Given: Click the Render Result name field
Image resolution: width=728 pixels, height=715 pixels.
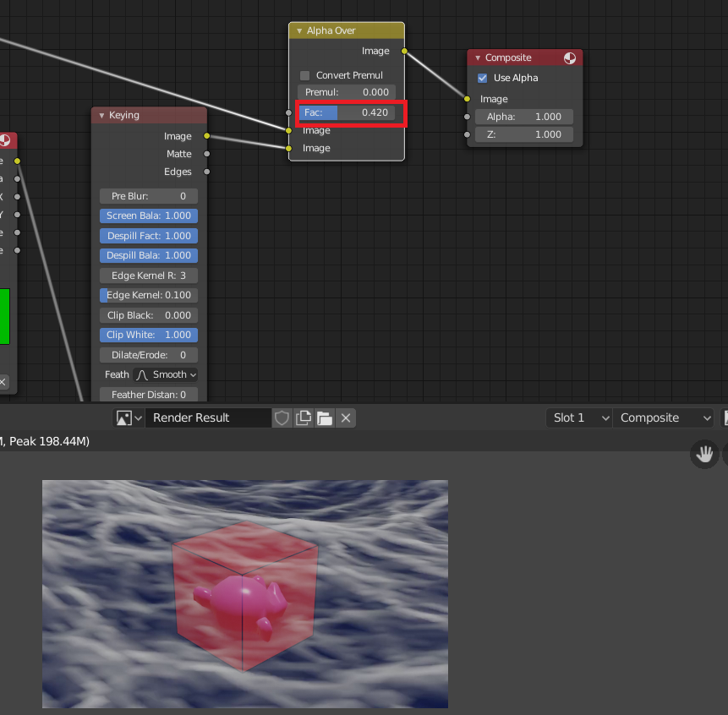Looking at the screenshot, I should 208,418.
